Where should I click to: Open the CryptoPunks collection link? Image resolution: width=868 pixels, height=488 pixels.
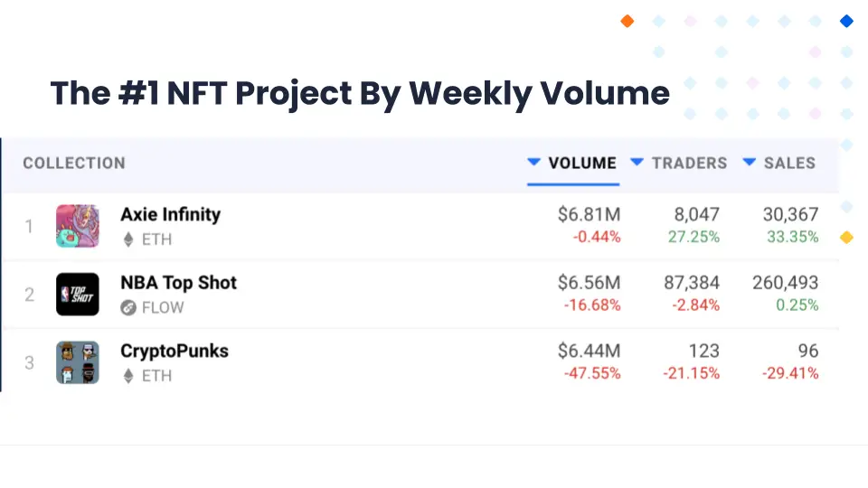pos(175,351)
